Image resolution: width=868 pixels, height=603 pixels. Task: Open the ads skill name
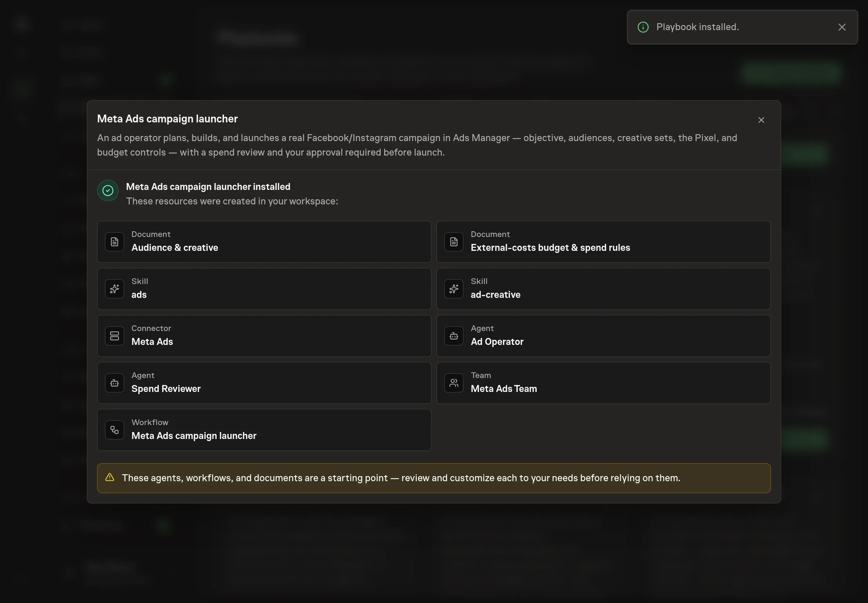tap(139, 295)
